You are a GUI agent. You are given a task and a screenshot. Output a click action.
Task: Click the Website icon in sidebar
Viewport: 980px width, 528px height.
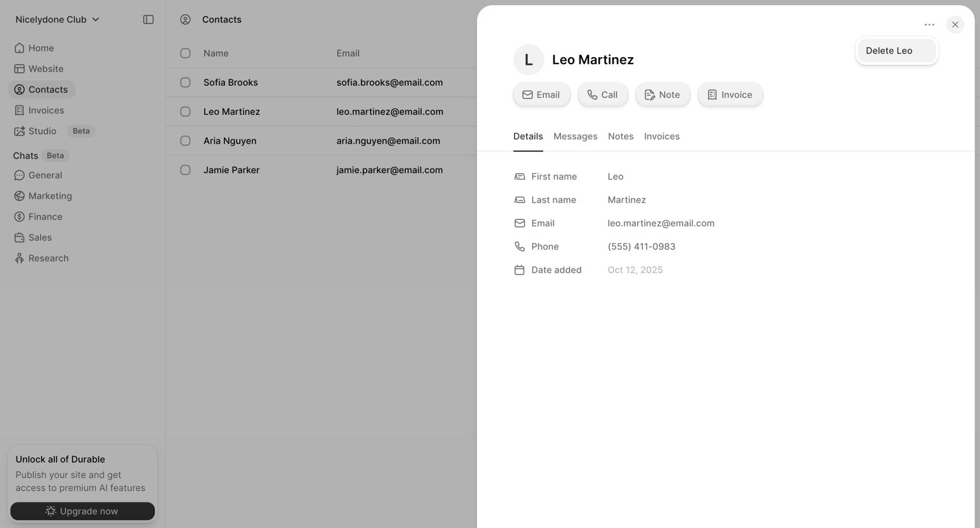[x=19, y=69]
